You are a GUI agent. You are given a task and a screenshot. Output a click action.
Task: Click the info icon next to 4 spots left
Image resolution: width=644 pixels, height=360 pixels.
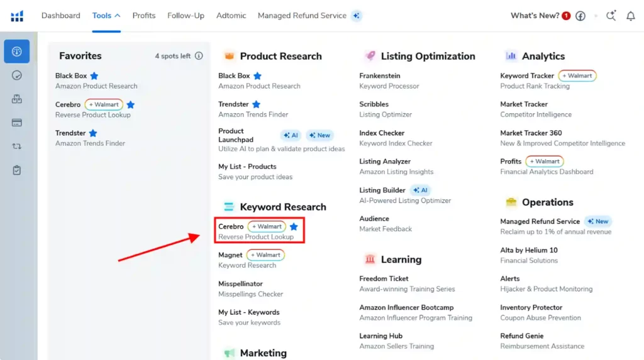click(199, 56)
